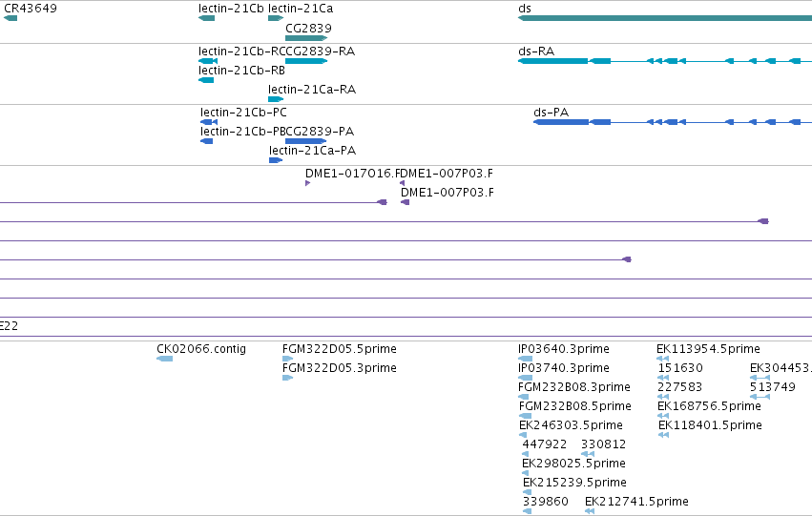
Task: Click the light blue CK02066.contig glyph
Action: [x=165, y=359]
